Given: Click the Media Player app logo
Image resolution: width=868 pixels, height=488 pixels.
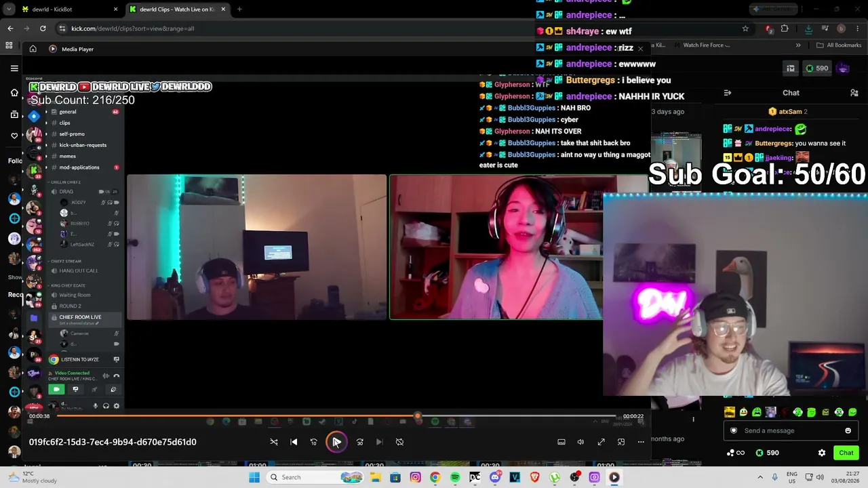Looking at the screenshot, I should click(x=53, y=49).
